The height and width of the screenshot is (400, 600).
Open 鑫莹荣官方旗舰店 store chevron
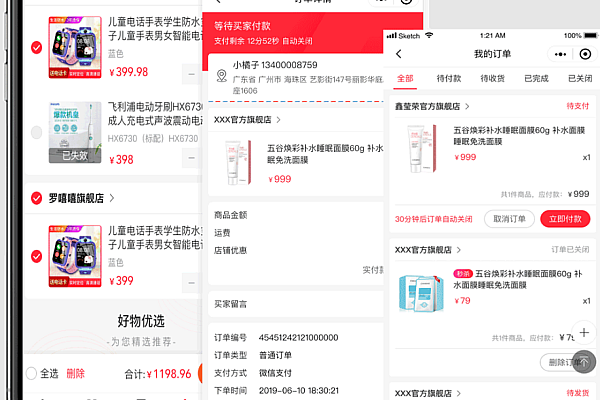coord(467,106)
